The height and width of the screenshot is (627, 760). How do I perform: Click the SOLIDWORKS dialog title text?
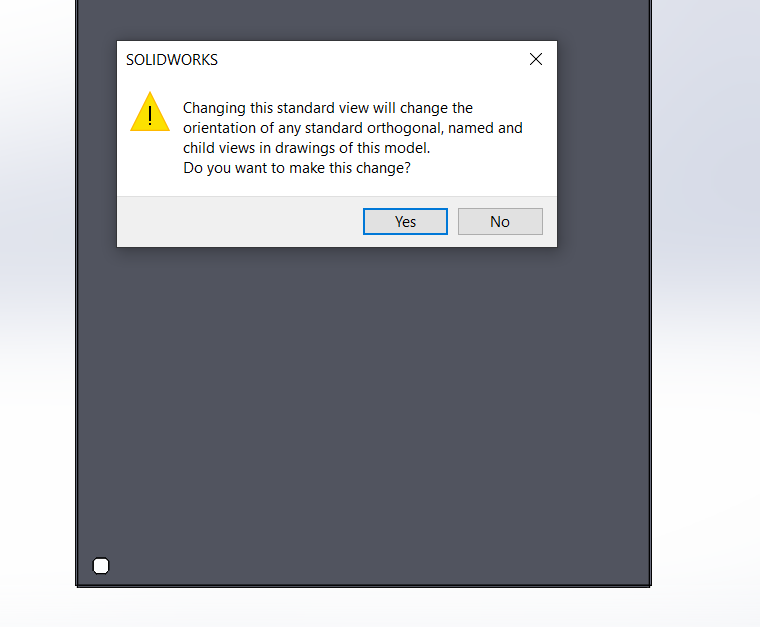(172, 60)
